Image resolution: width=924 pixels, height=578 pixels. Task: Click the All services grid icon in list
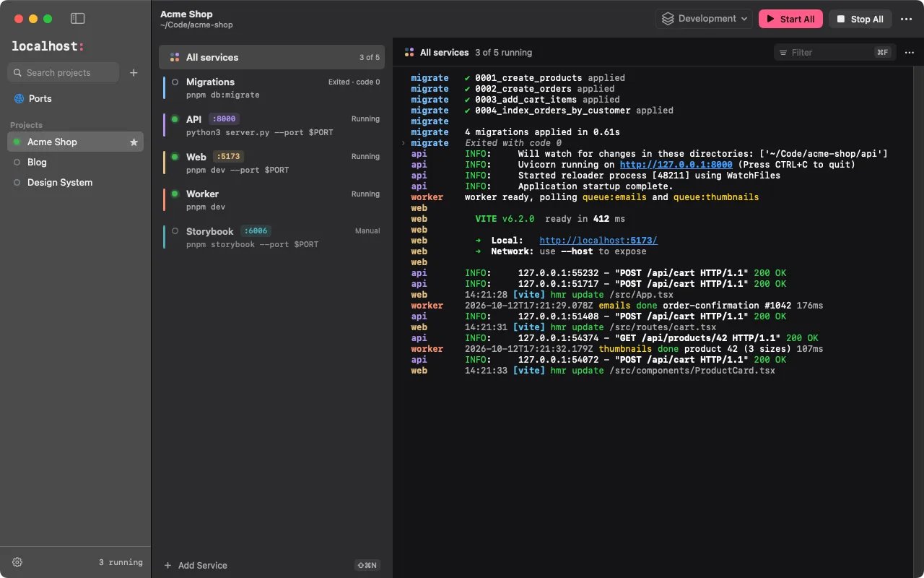click(x=175, y=57)
